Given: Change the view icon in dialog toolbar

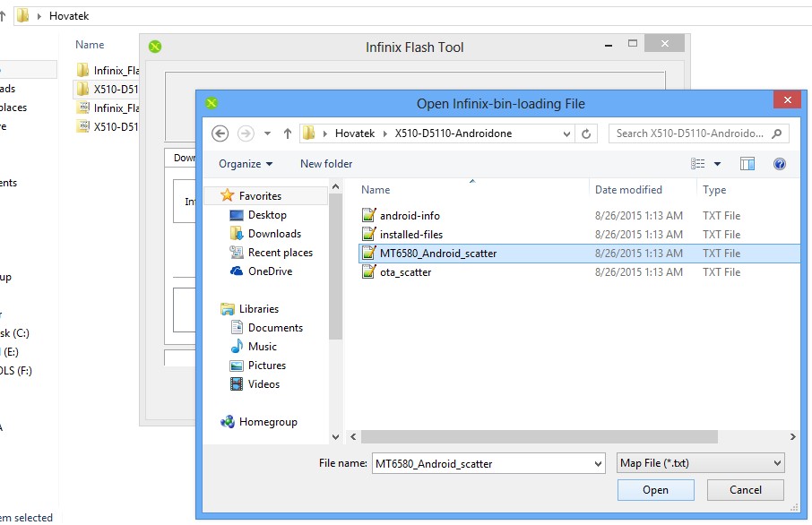Looking at the screenshot, I should click(x=697, y=164).
